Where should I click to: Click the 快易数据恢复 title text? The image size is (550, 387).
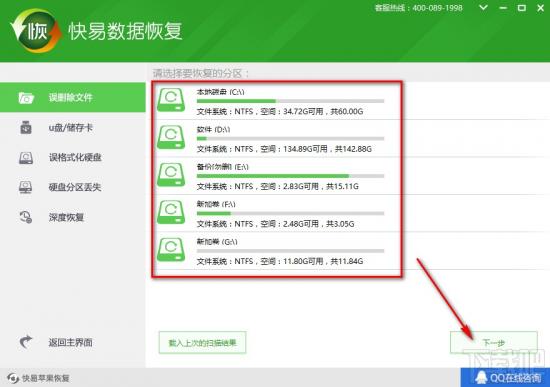(x=125, y=31)
